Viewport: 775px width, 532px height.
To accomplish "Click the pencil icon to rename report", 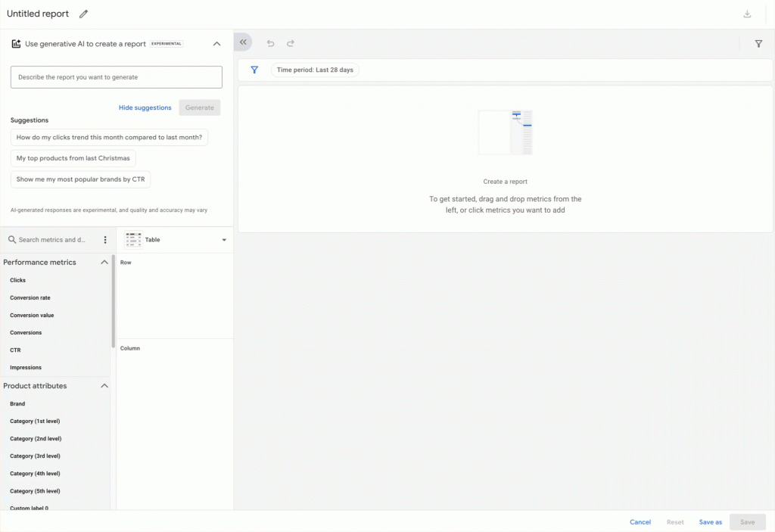I will tap(83, 14).
